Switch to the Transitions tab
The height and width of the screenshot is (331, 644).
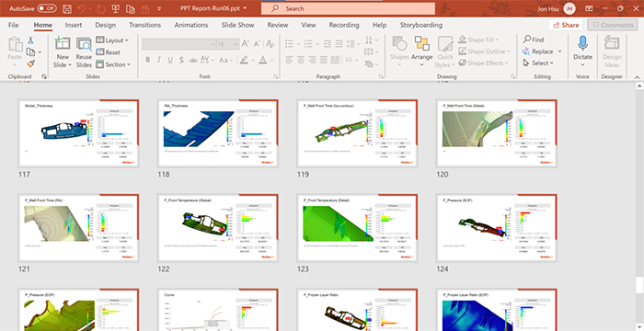[145, 25]
